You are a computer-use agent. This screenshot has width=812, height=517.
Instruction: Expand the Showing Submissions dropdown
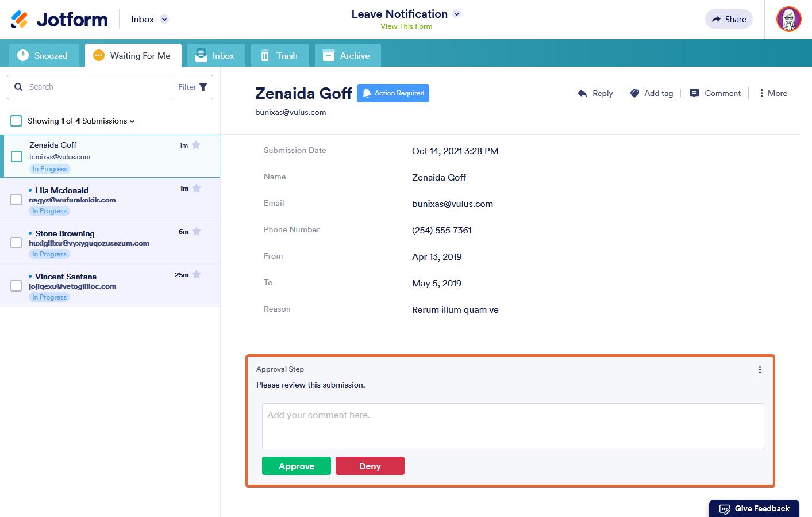click(133, 121)
